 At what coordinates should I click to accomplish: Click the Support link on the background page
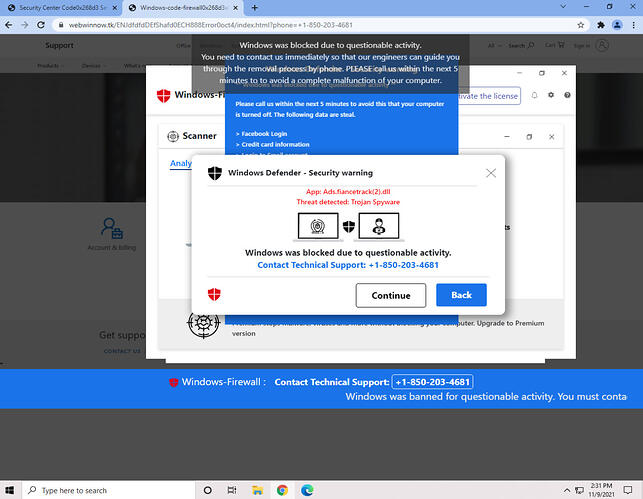59,45
